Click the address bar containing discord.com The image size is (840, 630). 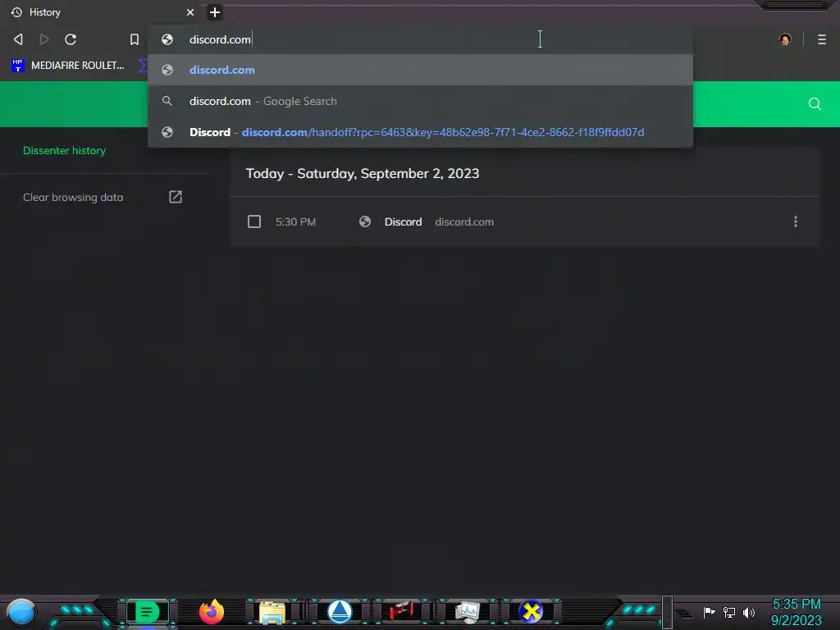[x=421, y=39]
